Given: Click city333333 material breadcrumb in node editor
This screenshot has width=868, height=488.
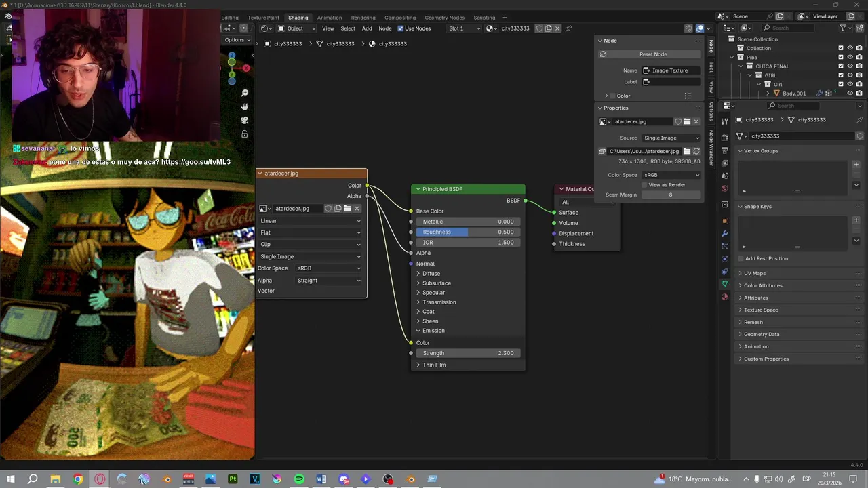Looking at the screenshot, I should (x=389, y=44).
